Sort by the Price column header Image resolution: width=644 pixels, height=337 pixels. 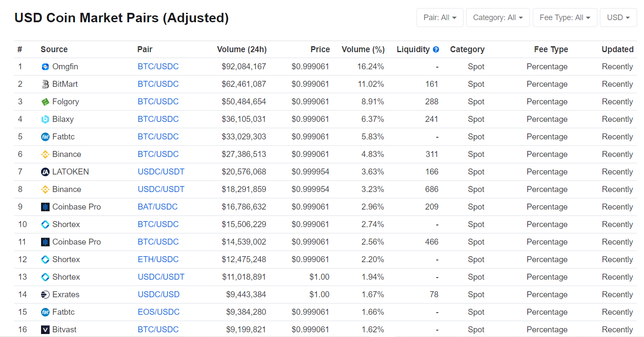click(320, 50)
